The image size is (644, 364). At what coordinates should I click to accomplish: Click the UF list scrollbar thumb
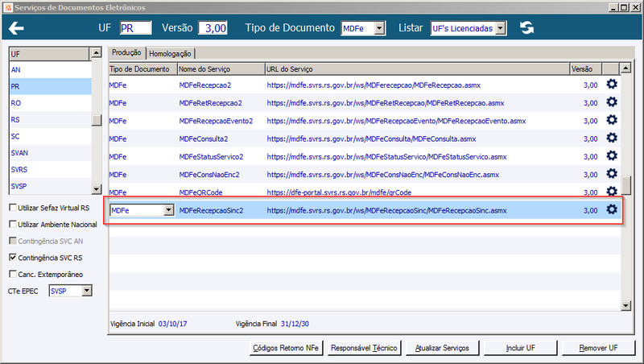(x=96, y=120)
